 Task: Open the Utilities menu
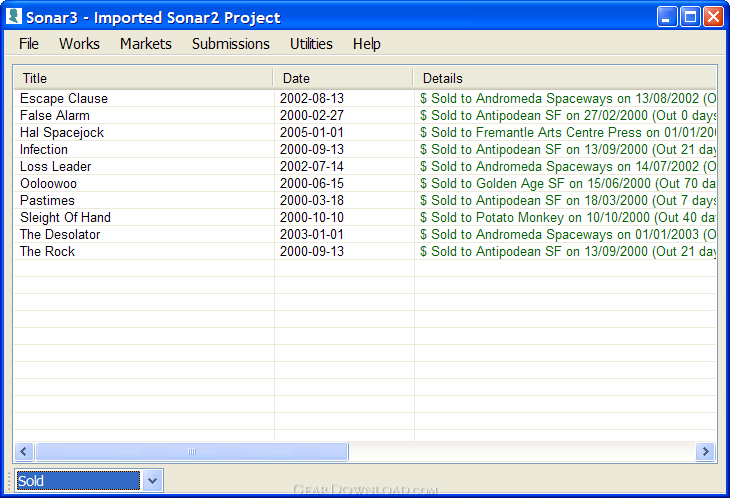(311, 44)
